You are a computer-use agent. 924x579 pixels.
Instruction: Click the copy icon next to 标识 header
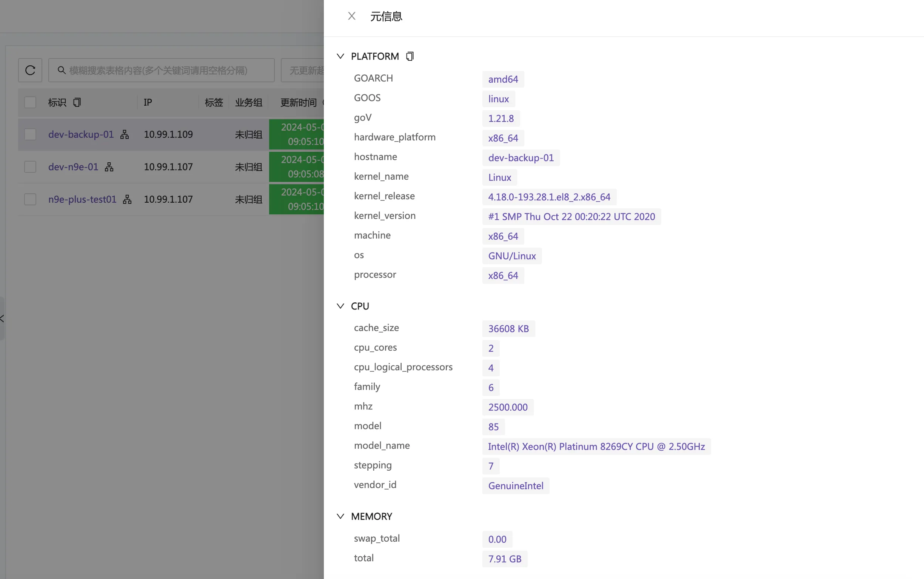[x=77, y=102]
